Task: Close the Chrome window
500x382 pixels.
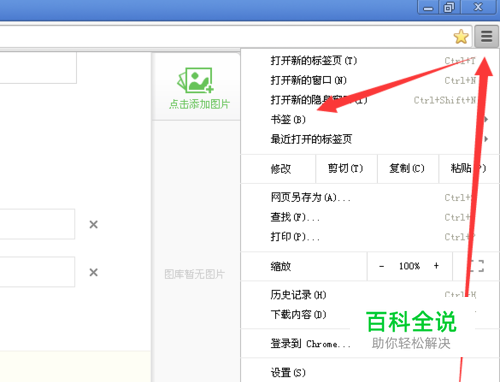Action: tap(478, 7)
